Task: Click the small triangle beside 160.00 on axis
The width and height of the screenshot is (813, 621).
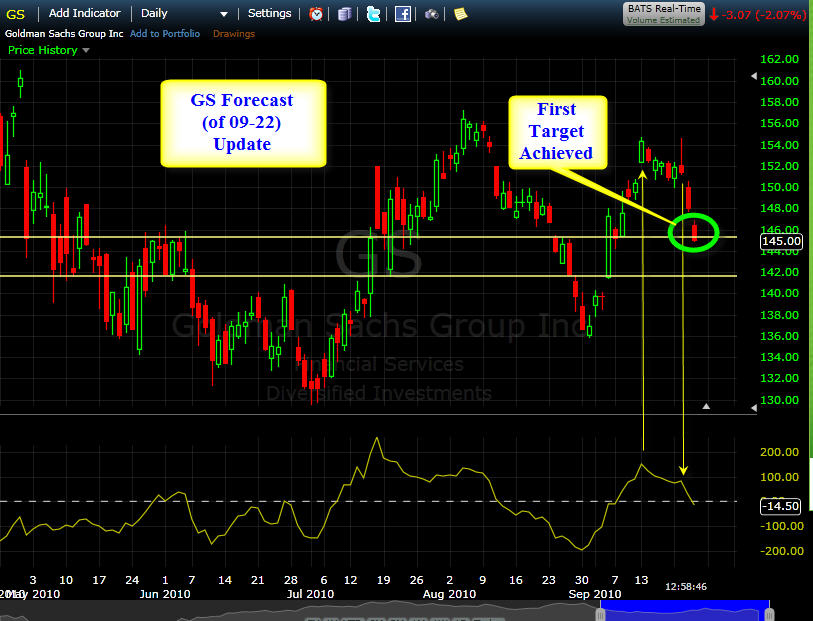Action: click(x=754, y=76)
